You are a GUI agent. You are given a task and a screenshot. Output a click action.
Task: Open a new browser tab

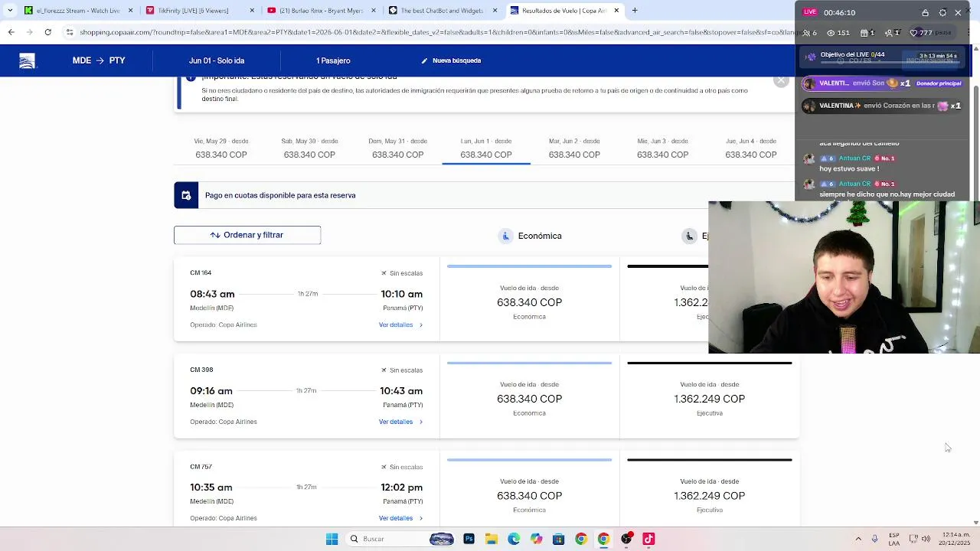[634, 11]
